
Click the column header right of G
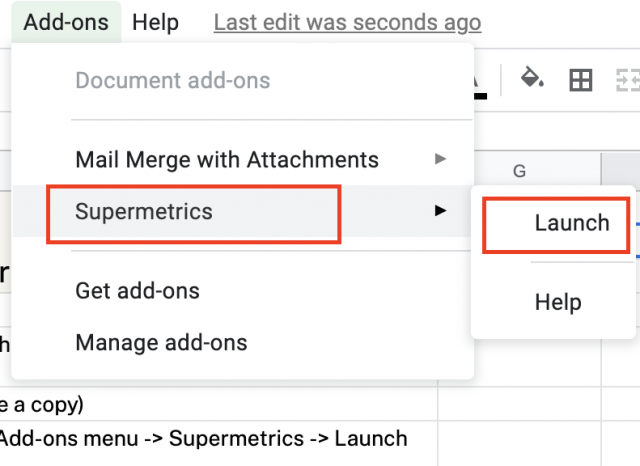620,171
